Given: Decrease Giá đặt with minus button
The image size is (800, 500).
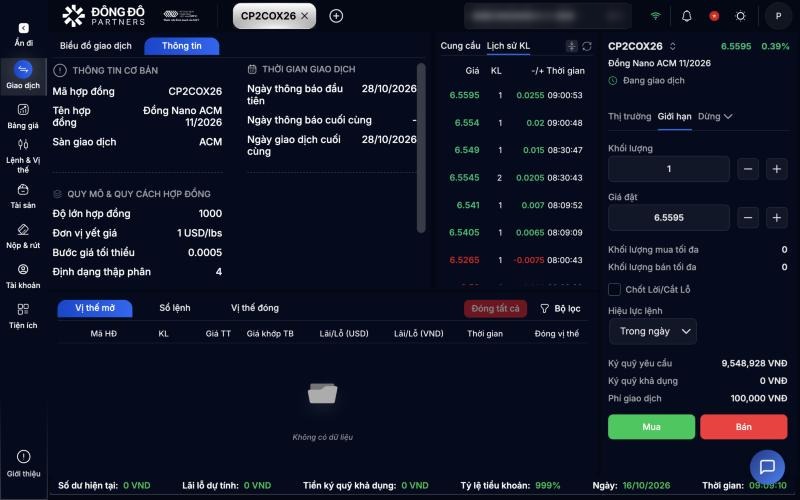Looking at the screenshot, I should pos(747,218).
